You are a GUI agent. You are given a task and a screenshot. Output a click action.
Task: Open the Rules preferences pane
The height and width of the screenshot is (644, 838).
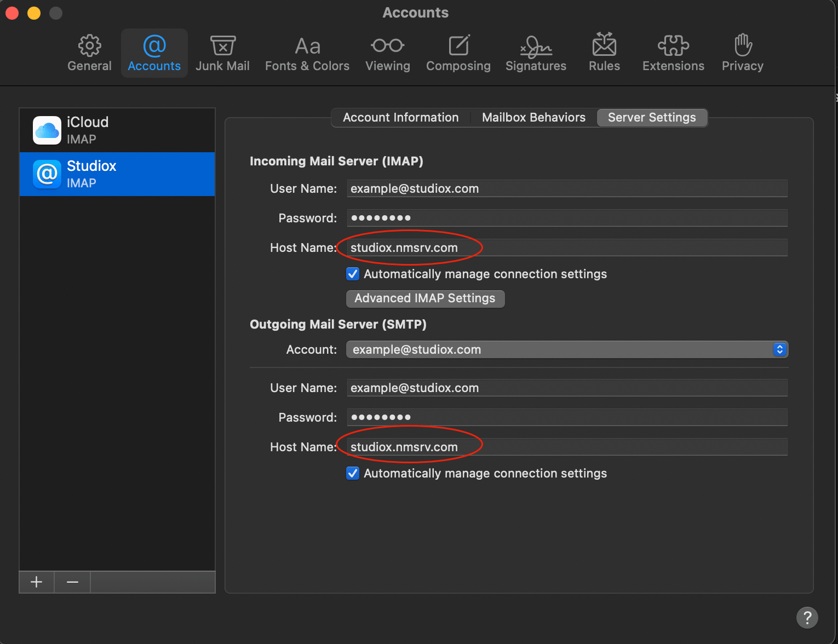coord(604,53)
